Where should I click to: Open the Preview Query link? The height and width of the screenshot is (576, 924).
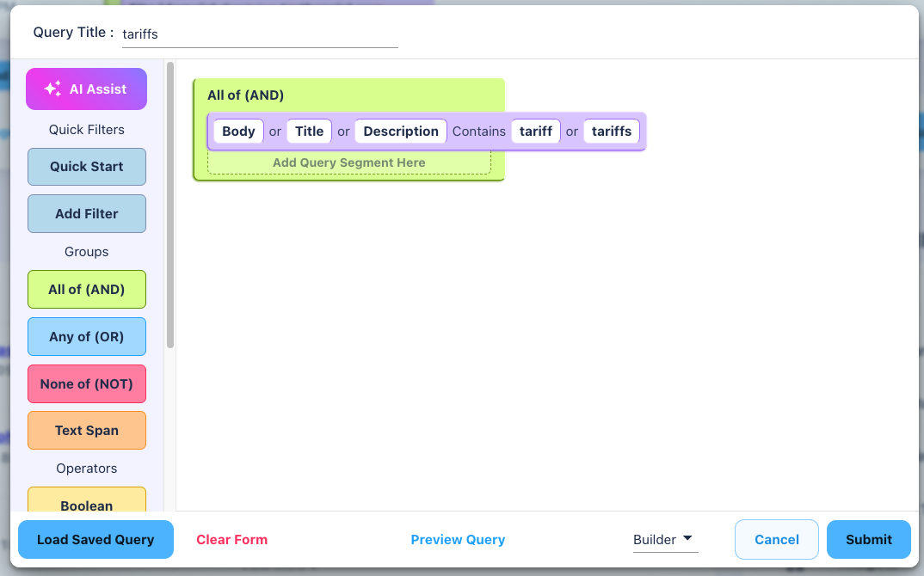pyautogui.click(x=458, y=540)
